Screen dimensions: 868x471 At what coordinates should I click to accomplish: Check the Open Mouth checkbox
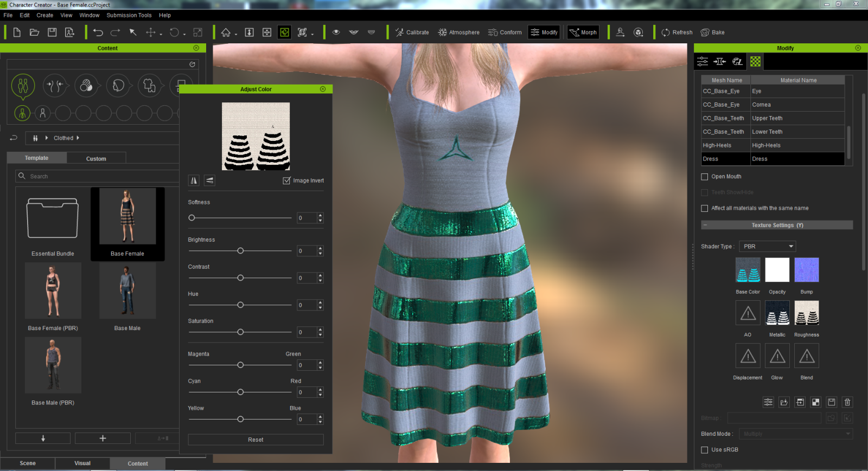pos(705,177)
